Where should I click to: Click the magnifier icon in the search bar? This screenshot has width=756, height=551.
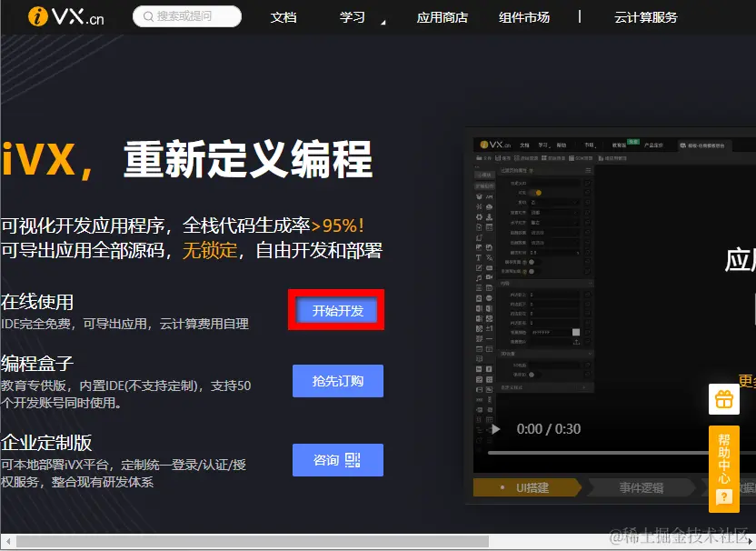point(148,16)
